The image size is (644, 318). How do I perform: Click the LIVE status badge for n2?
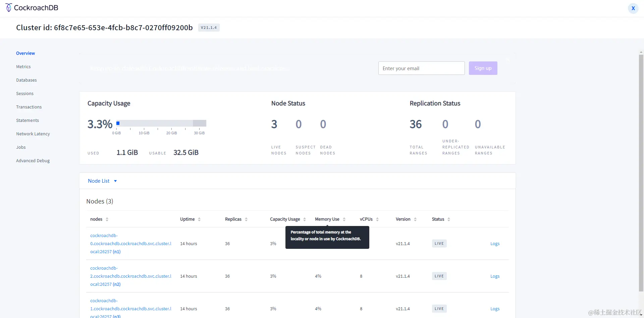pyautogui.click(x=439, y=276)
